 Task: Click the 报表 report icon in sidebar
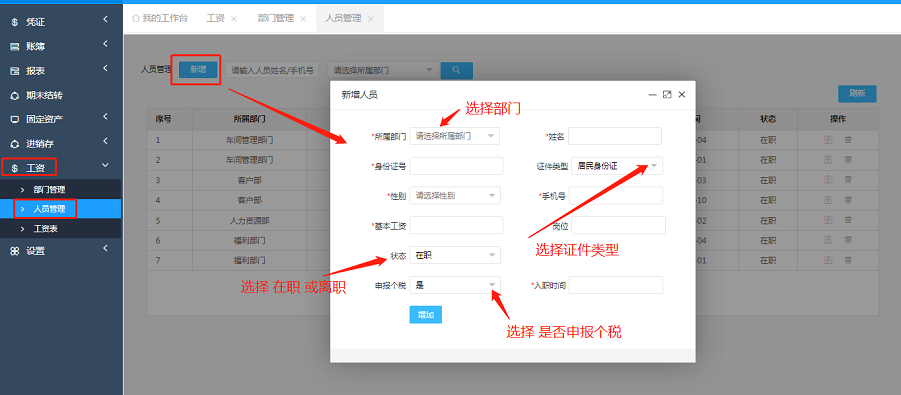click(14, 71)
